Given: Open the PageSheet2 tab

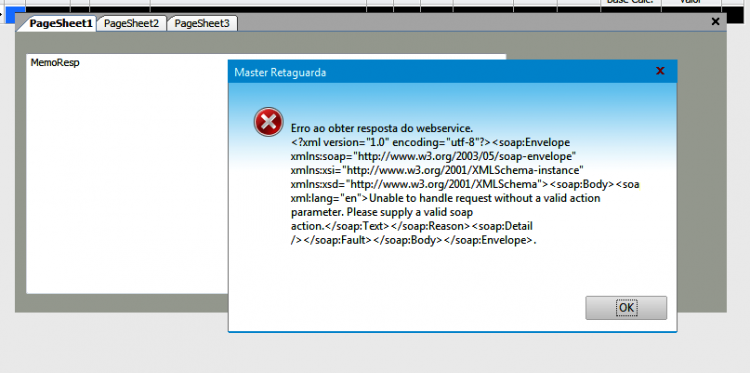Looking at the screenshot, I should tap(132, 23).
